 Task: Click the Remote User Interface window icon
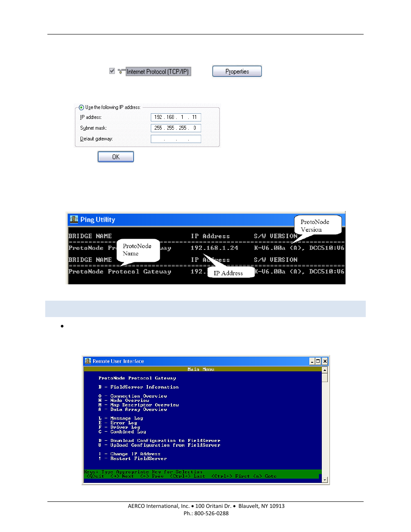(x=88, y=361)
